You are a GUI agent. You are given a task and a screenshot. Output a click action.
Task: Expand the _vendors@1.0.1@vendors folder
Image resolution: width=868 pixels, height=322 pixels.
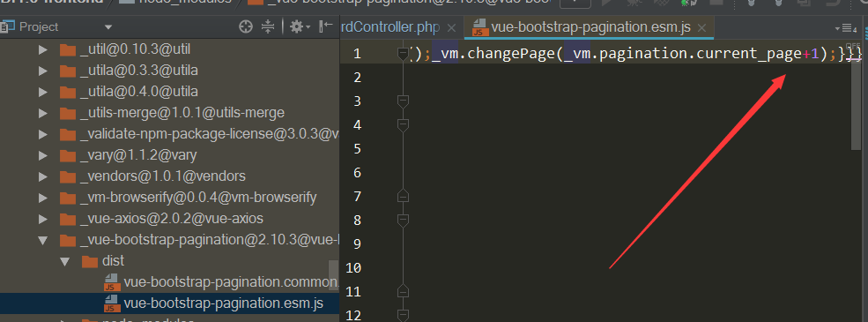point(42,176)
